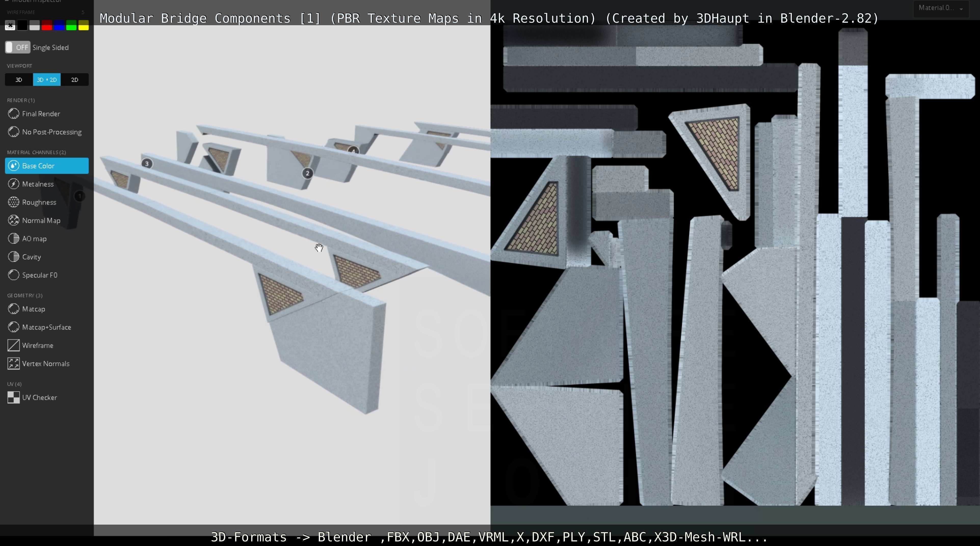Open the Material.0 dropdown
The height and width of the screenshot is (546, 980).
[941, 8]
